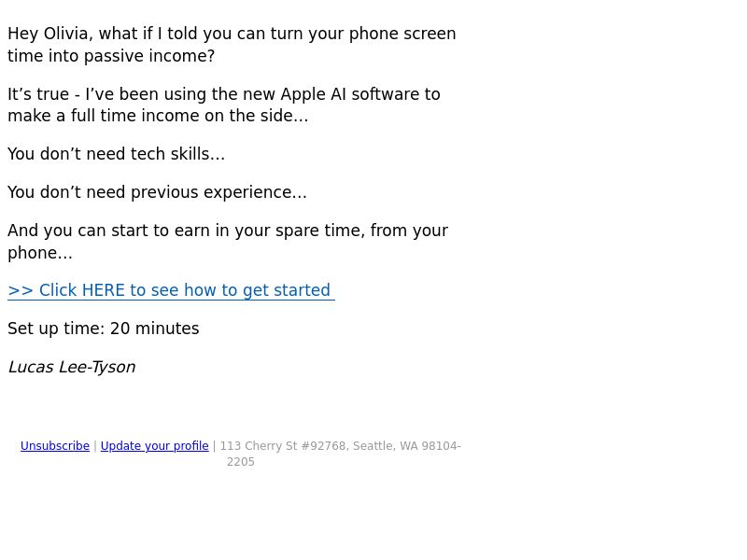Click the words 'passive income?'

pos(149,56)
